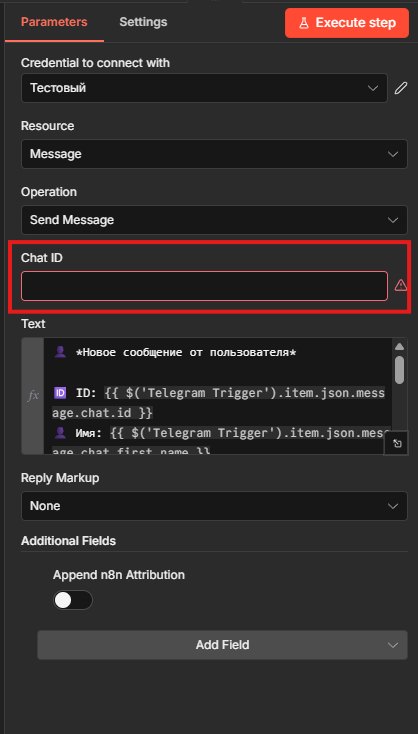This screenshot has height=734, width=418.
Task: Expand the Resource dropdown set to Message
Action: coord(214,154)
